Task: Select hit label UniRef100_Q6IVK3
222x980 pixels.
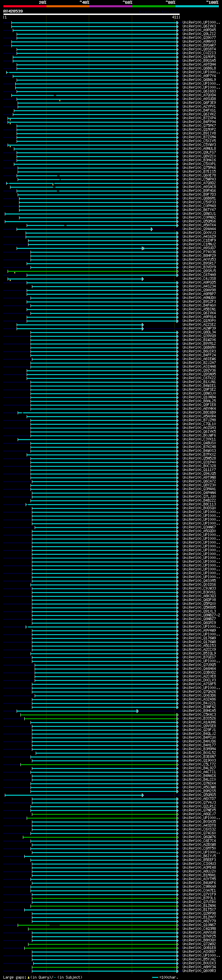Action: [199, 26]
